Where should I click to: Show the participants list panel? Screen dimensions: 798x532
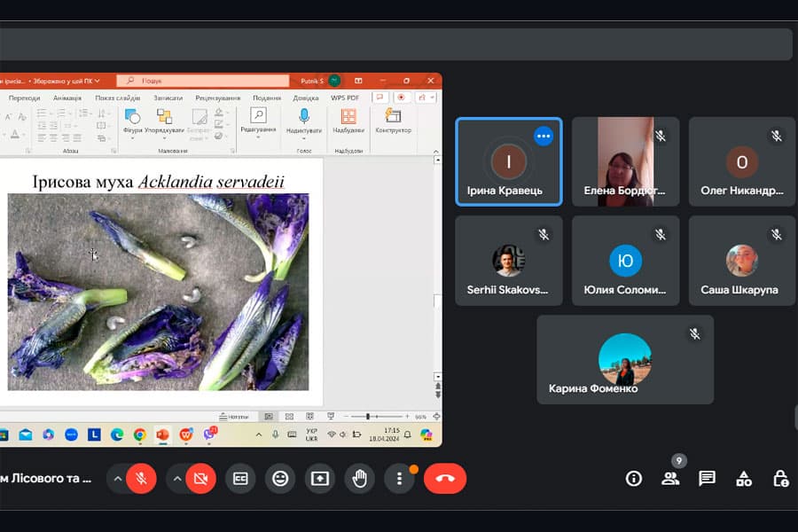click(x=670, y=479)
